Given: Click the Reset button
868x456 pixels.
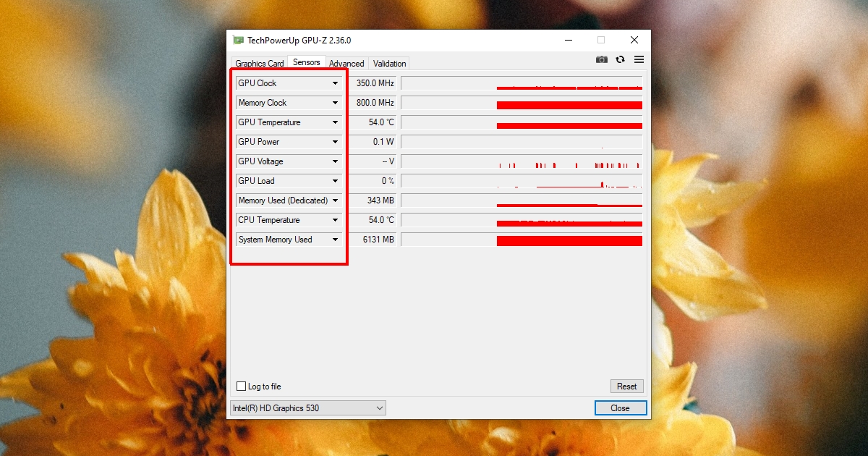Looking at the screenshot, I should 626,387.
